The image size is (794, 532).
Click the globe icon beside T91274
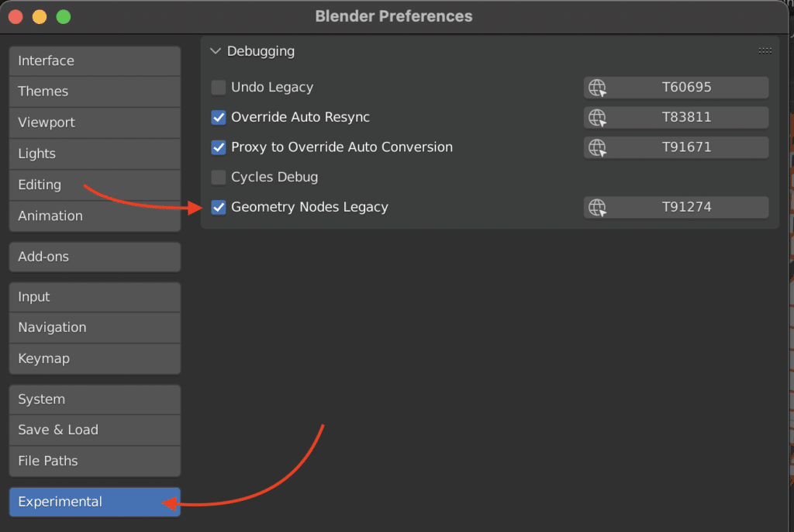click(597, 207)
